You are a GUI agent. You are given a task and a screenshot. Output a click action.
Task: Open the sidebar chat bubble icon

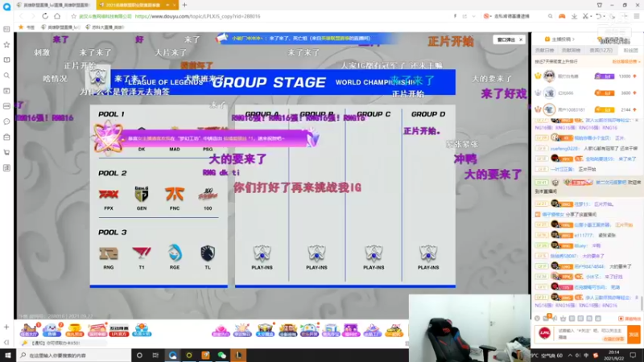6,121
